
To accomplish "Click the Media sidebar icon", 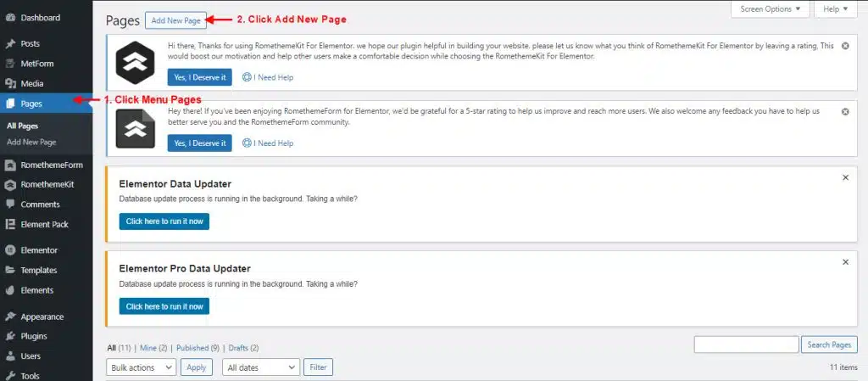I will point(10,84).
